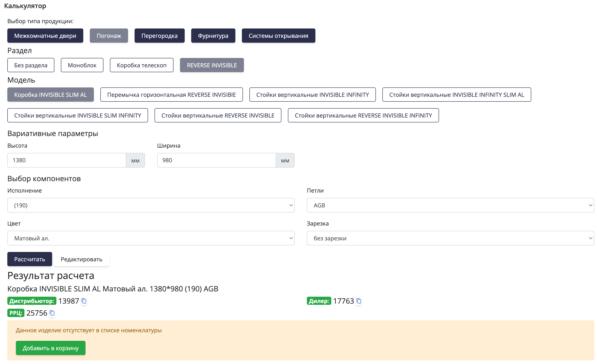Image resolution: width=597 pixels, height=364 pixels.
Task: Select model Коробка INVISIBLE SLIM AL
Action: coord(50,95)
